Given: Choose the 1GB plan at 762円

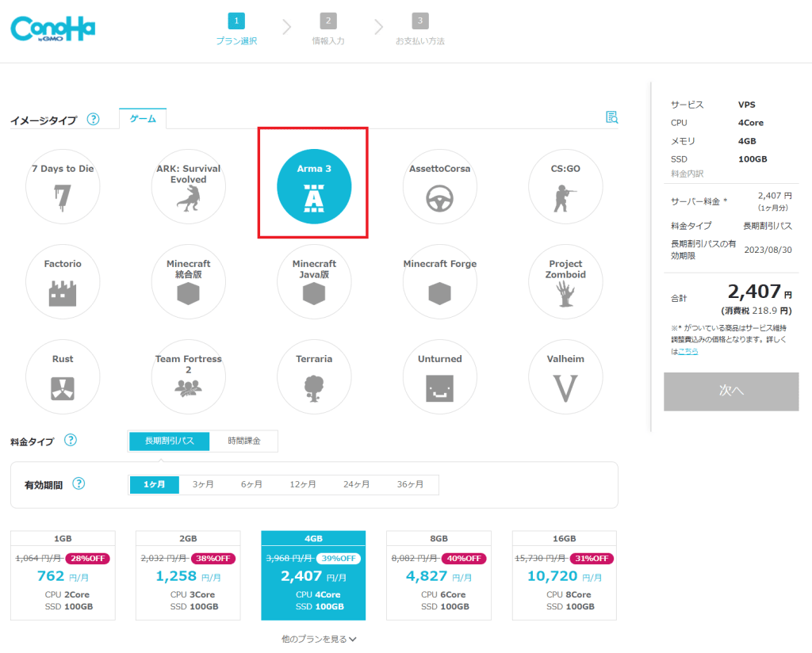Looking at the screenshot, I should point(63,575).
